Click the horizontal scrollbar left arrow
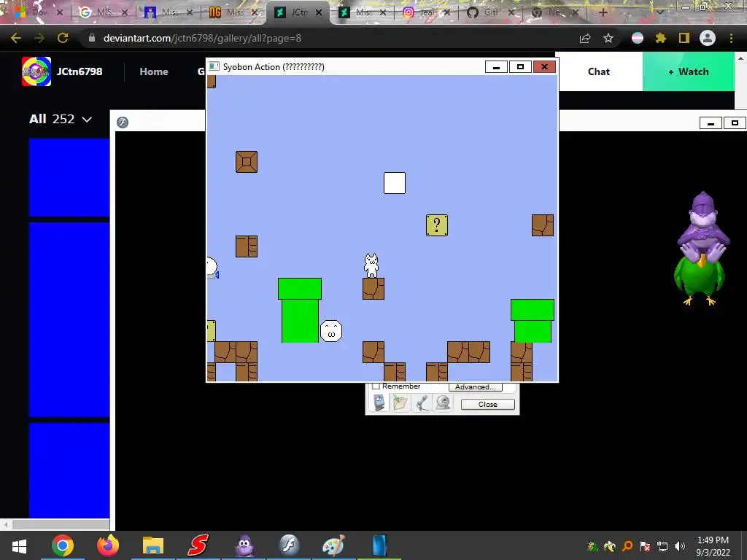Viewport: 747px width, 560px height. (6, 525)
